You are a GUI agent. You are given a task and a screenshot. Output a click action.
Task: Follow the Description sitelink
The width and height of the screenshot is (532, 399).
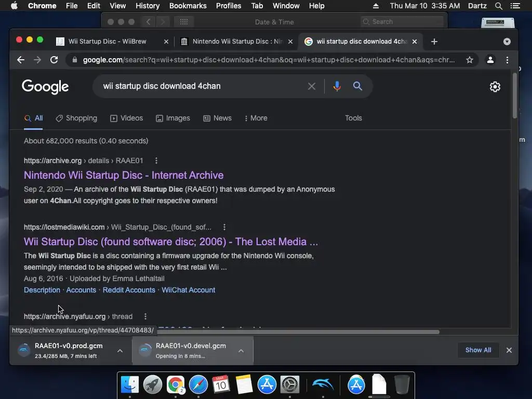point(42,290)
